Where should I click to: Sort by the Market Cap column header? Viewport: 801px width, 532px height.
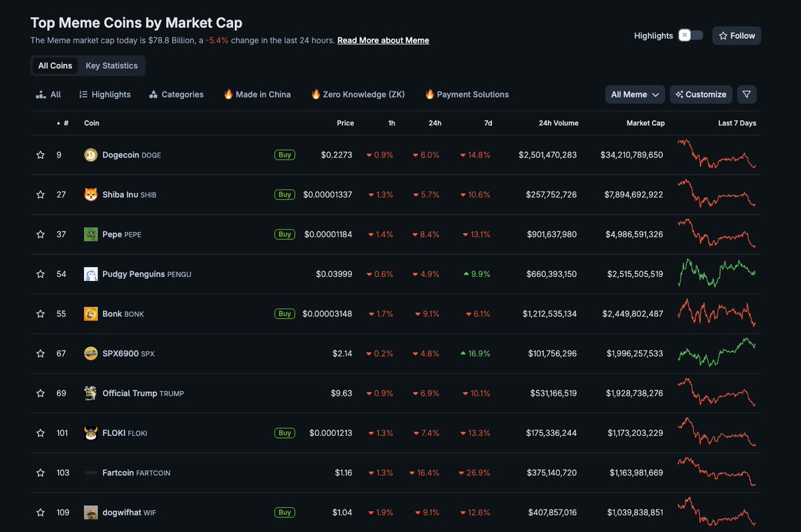645,123
